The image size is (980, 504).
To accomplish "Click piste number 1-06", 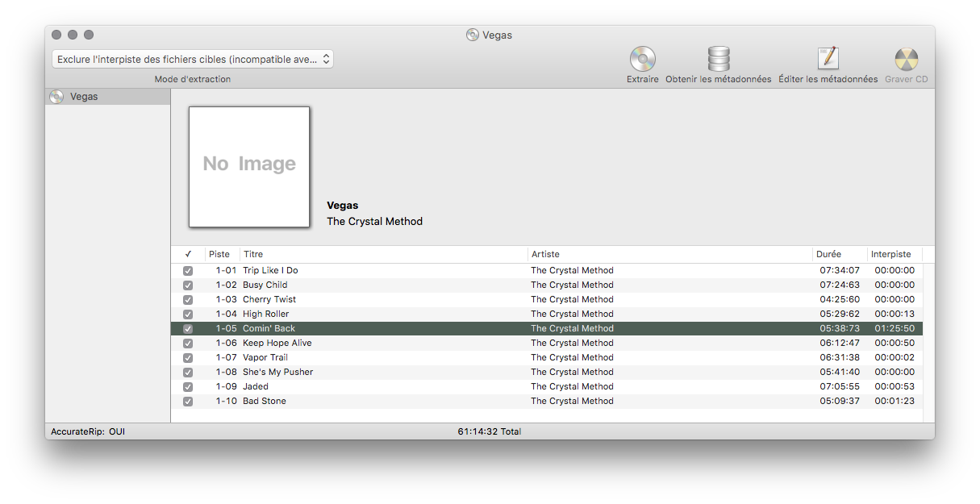I will click(x=226, y=344).
